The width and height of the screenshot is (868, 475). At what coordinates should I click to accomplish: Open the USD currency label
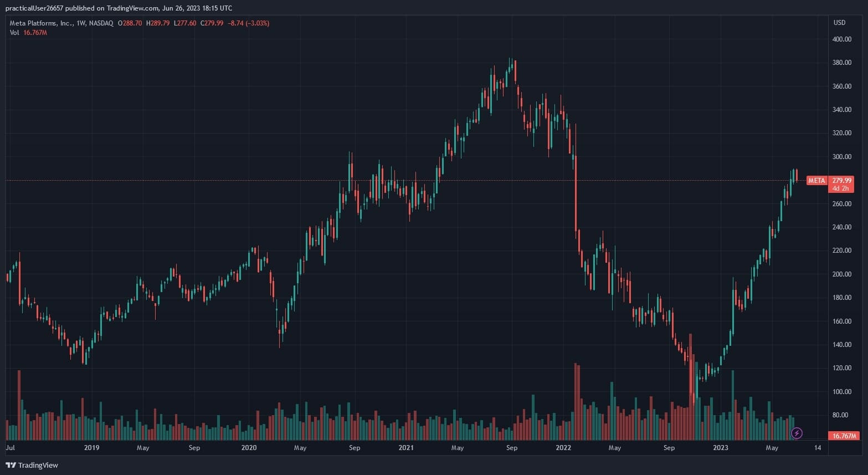click(839, 23)
